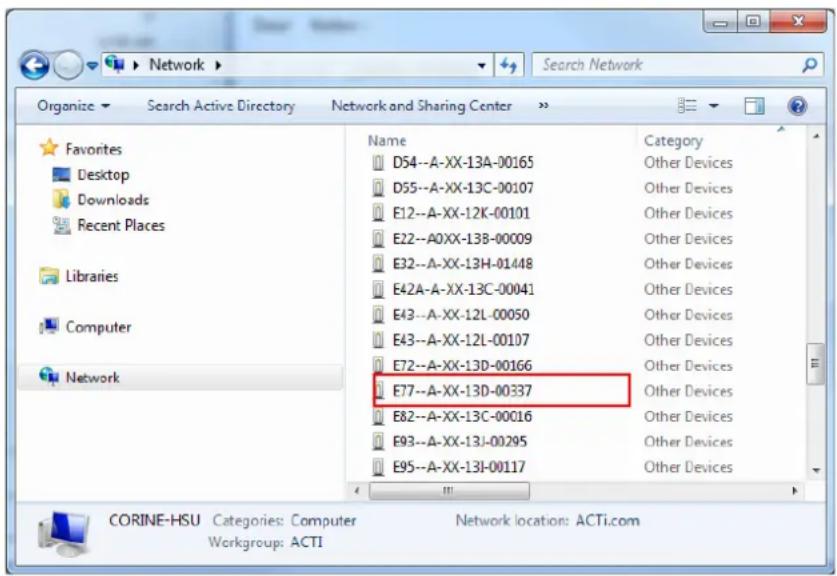Click the horizontal scrollbar thumb
The image size is (837, 576).
coord(449,491)
